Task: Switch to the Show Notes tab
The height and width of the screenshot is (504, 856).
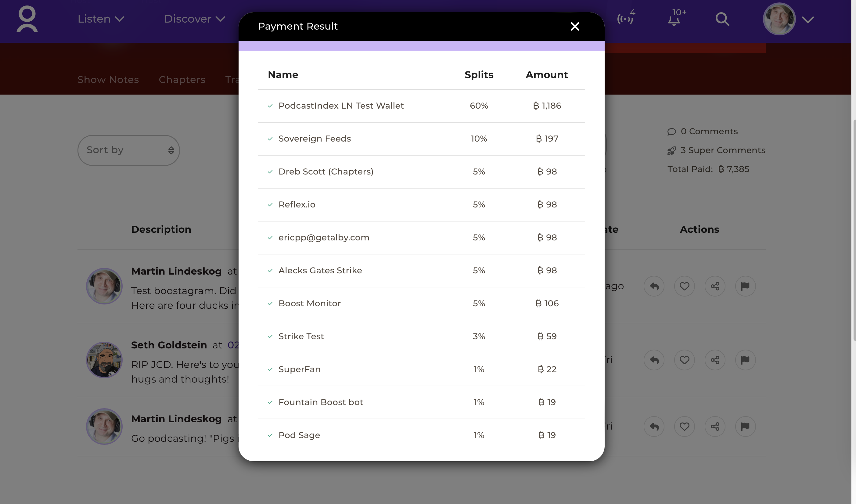Action: click(108, 79)
